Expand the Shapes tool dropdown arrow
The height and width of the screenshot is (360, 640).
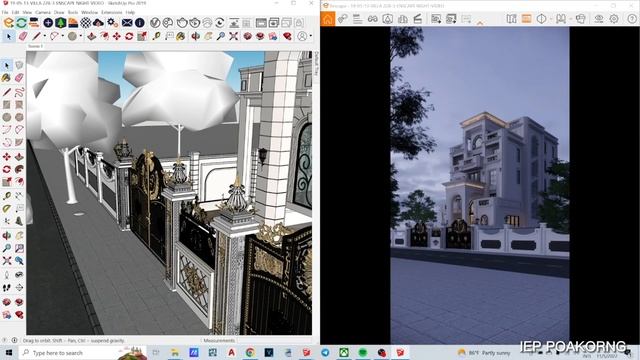tap(80, 36)
